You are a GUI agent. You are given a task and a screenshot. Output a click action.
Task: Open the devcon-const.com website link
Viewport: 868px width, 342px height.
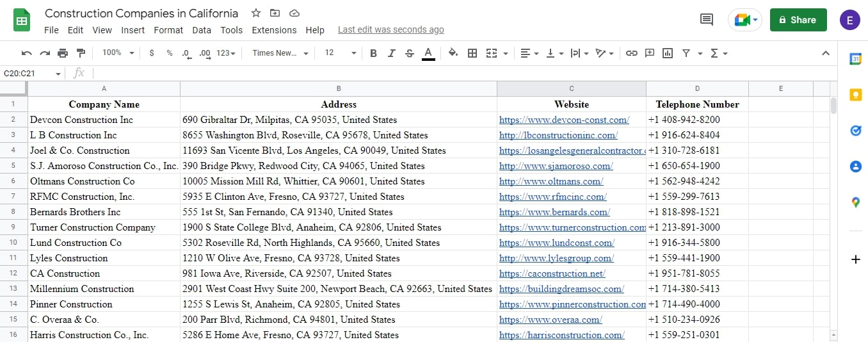tap(563, 120)
